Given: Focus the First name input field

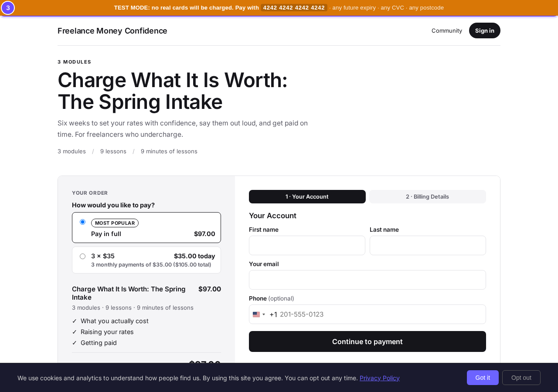Looking at the screenshot, I should 307,245.
